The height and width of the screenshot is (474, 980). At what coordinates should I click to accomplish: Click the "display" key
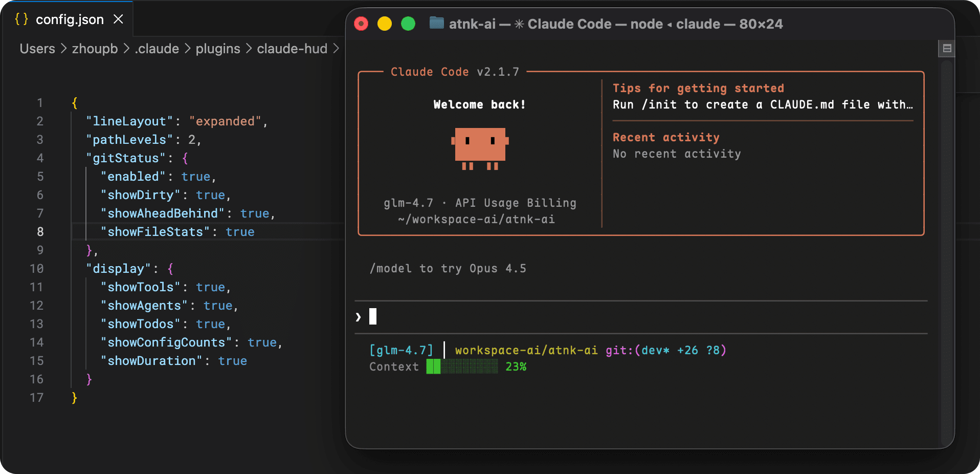pyautogui.click(x=119, y=269)
